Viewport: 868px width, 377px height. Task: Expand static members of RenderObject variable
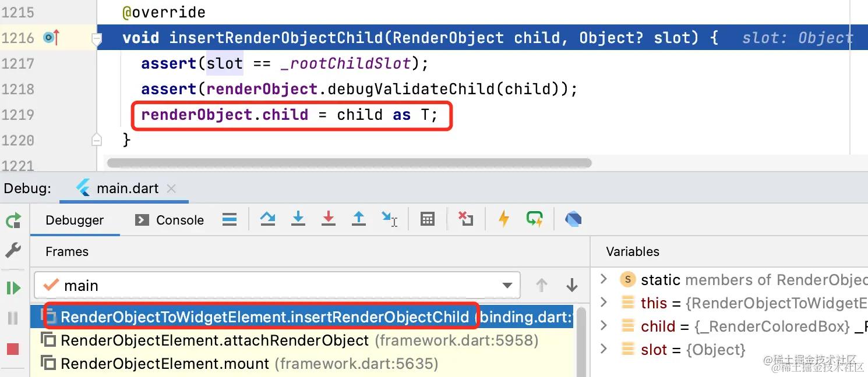604,279
